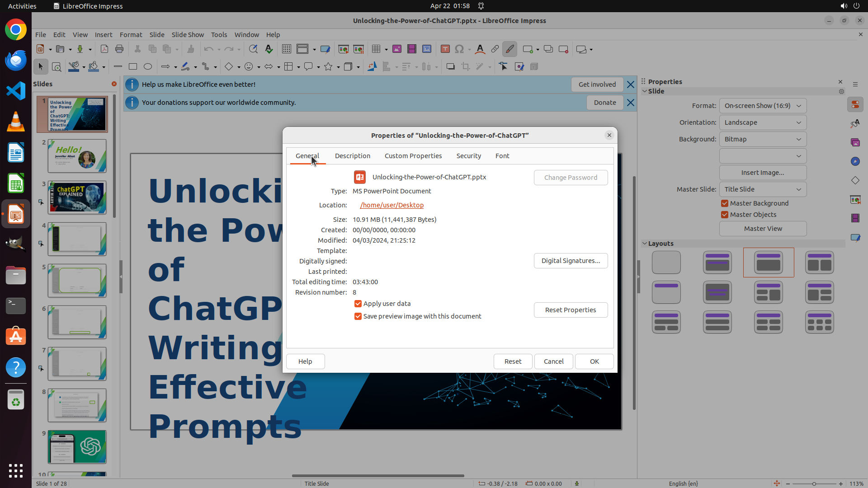Click the Digital Signatures button
The image size is (868, 488).
tap(571, 261)
